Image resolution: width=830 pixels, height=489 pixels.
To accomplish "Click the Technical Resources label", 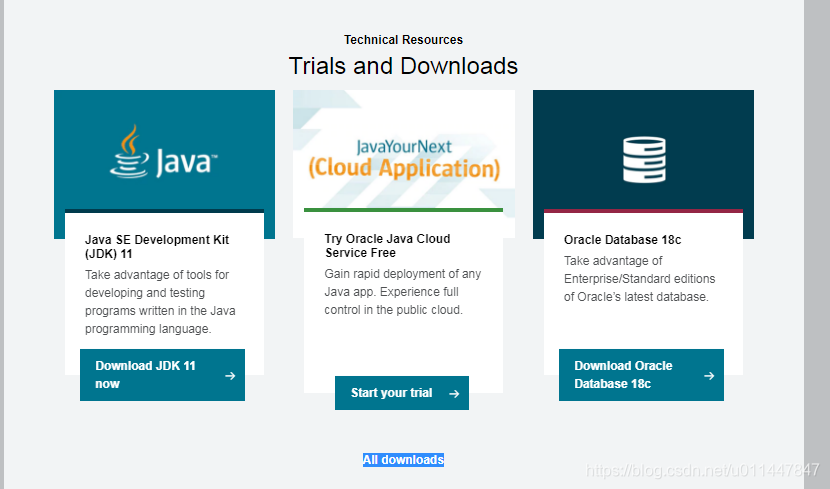I will point(403,40).
